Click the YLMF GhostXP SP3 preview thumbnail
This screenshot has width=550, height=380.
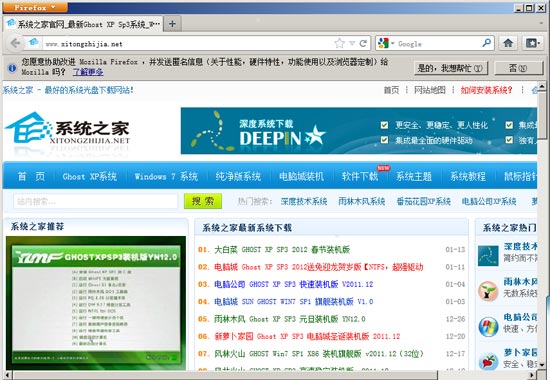click(x=96, y=303)
